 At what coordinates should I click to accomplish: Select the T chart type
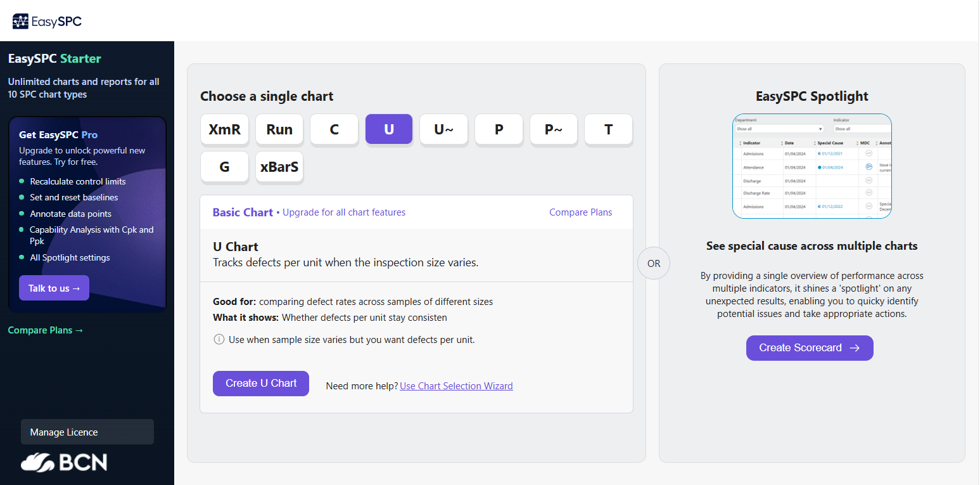(x=608, y=129)
